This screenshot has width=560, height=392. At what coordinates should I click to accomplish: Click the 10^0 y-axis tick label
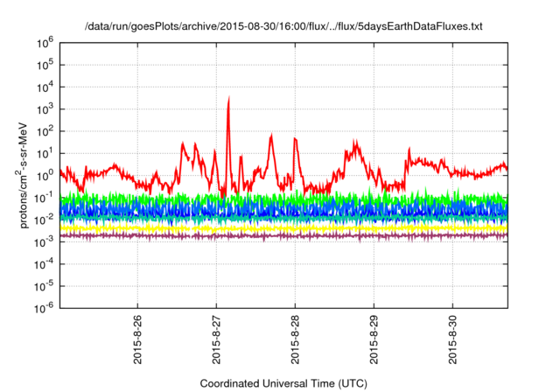click(45, 177)
